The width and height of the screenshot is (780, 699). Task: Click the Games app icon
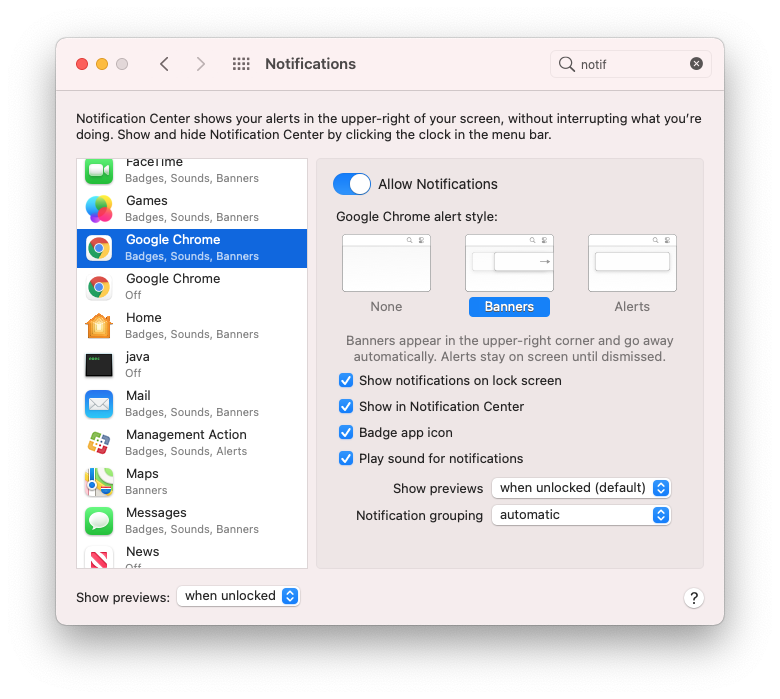[99, 209]
